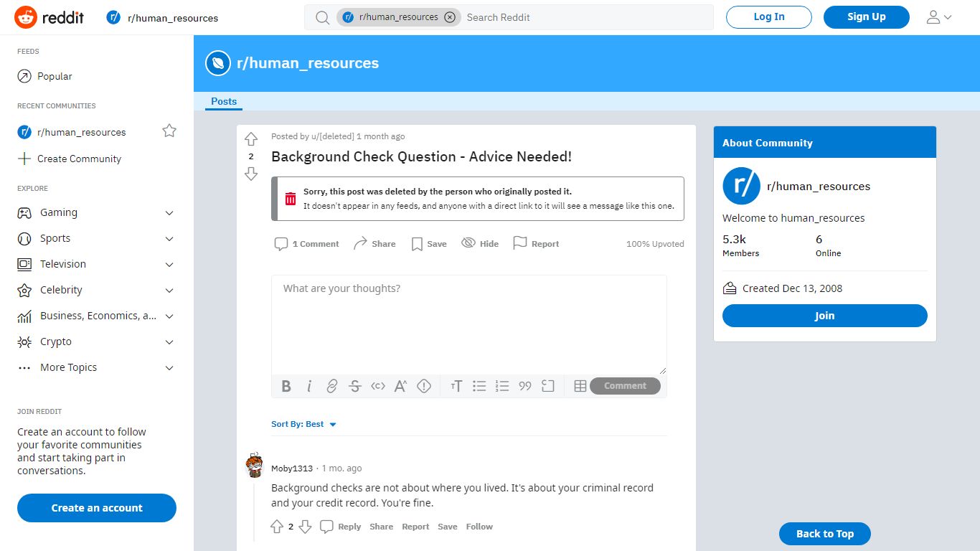Click the Sign Up button

pyautogui.click(x=867, y=17)
